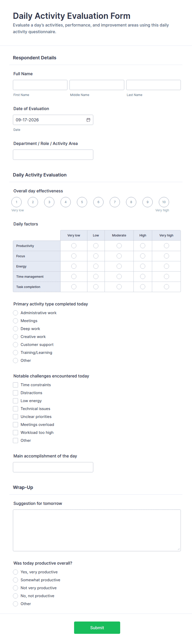Set Time management to High

coord(143,276)
